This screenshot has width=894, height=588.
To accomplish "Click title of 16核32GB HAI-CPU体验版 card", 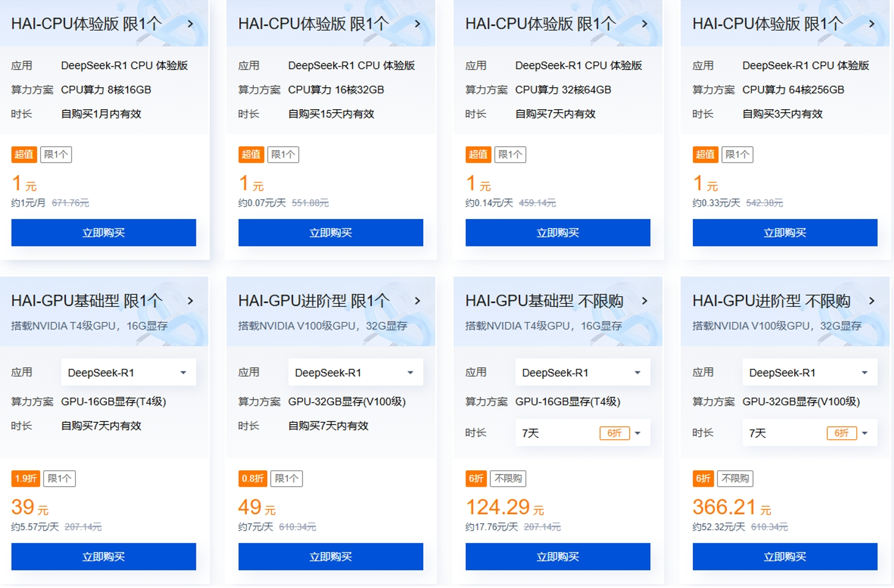I will coord(313,24).
